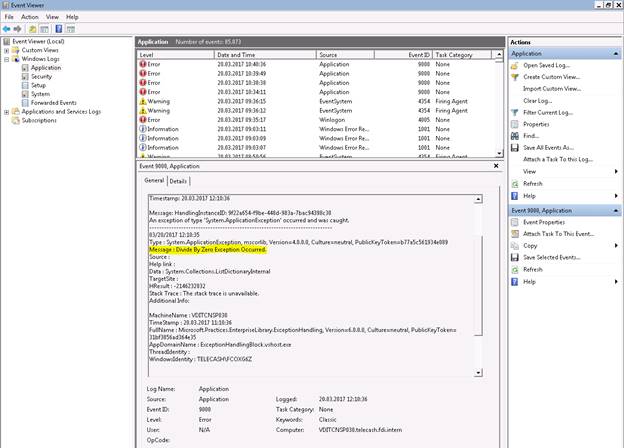Expand Copy submenu arrow

[616, 245]
